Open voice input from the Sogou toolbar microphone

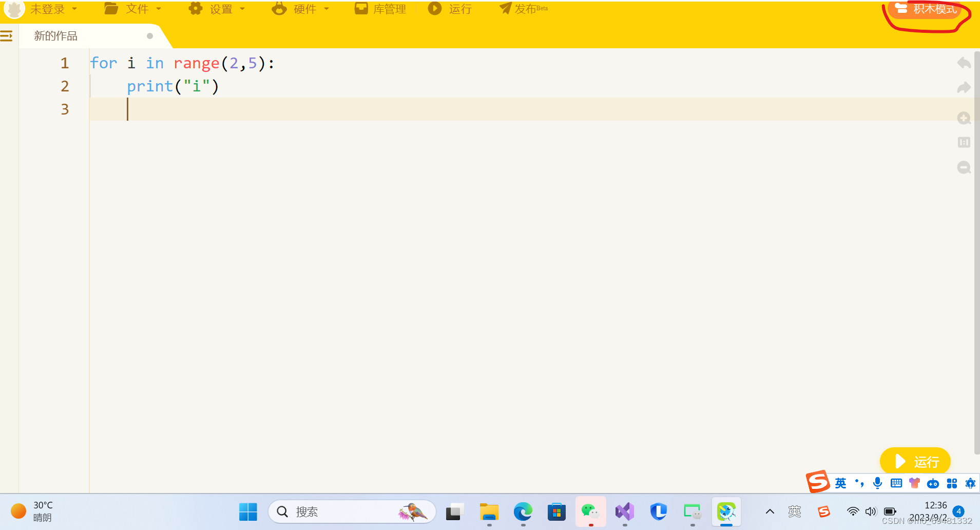[x=877, y=483]
